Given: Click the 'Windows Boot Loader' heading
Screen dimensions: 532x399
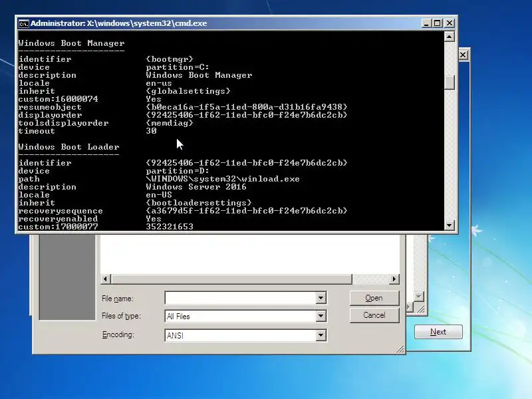Looking at the screenshot, I should pyautogui.click(x=69, y=147).
